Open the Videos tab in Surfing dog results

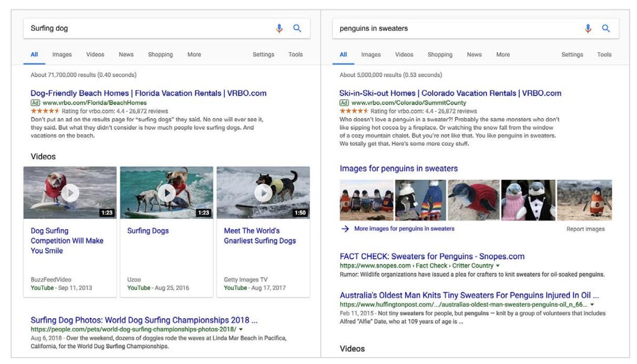pyautogui.click(x=95, y=55)
